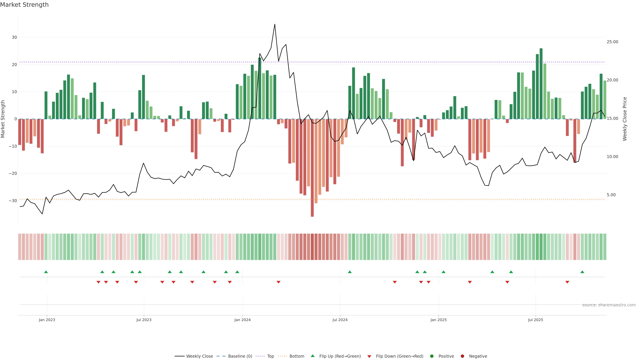Toggle the Flip Down (Green→Red) legend label

coord(399,356)
